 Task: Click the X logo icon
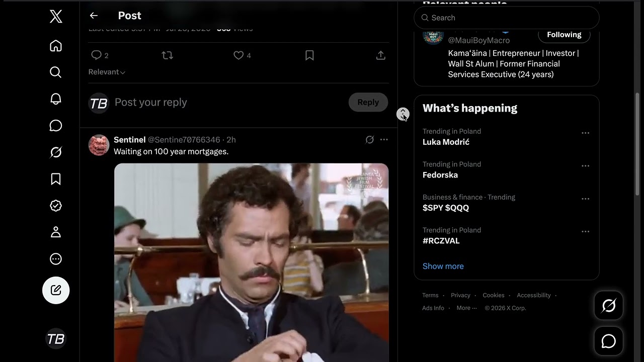[56, 17]
